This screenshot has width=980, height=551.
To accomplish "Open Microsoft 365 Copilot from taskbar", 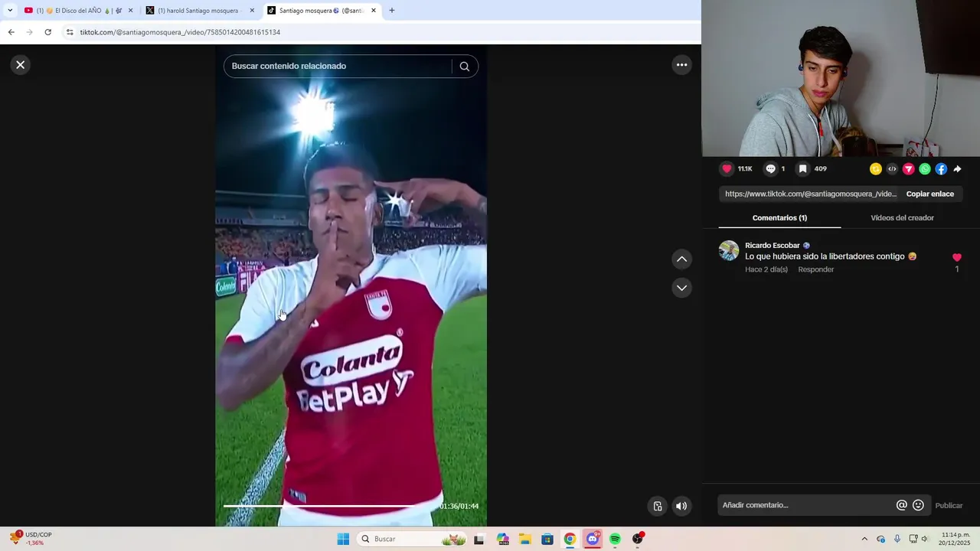I will [503, 539].
